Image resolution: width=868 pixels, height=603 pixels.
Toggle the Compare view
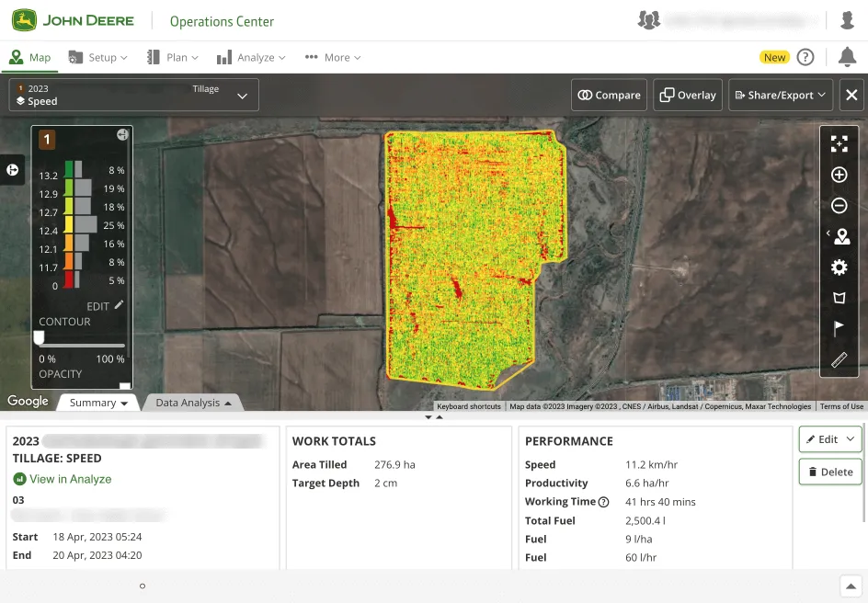coord(609,96)
